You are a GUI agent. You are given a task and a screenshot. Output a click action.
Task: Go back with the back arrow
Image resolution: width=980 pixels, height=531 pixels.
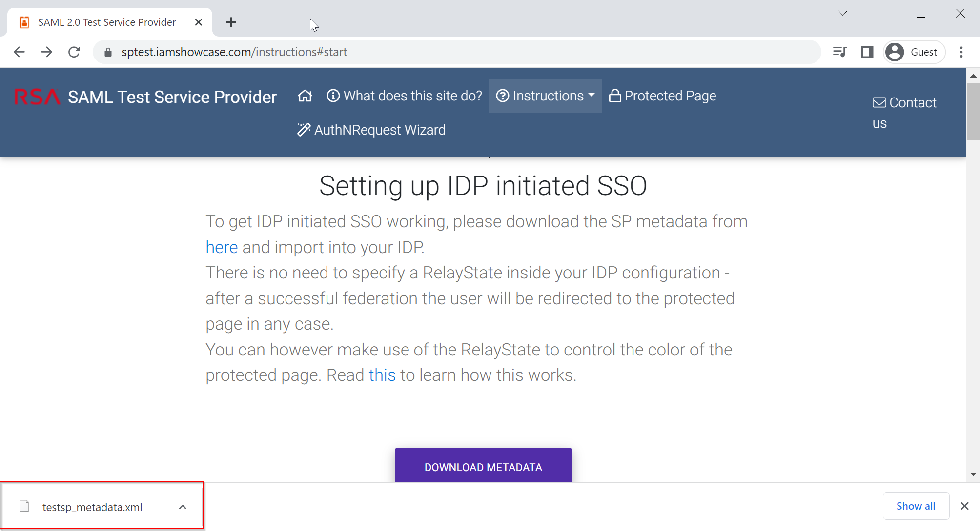20,52
